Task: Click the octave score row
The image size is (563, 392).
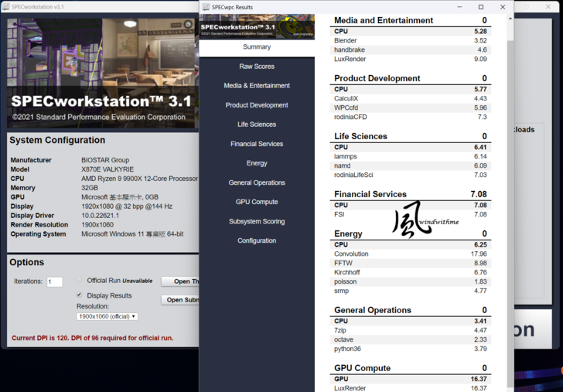Action: pos(411,339)
